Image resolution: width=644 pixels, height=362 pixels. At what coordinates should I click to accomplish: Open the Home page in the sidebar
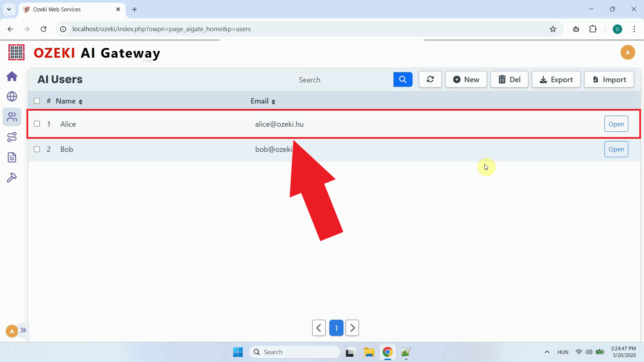[x=12, y=76]
